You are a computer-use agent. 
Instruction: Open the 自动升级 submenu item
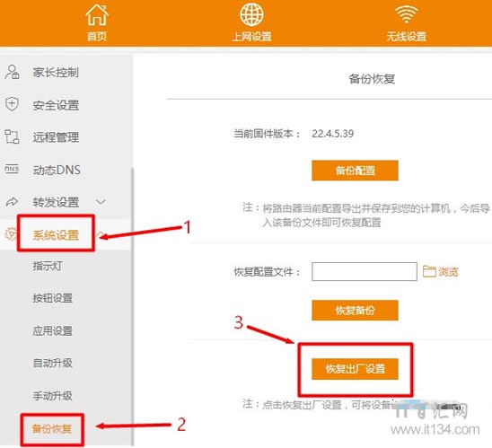pos(53,363)
